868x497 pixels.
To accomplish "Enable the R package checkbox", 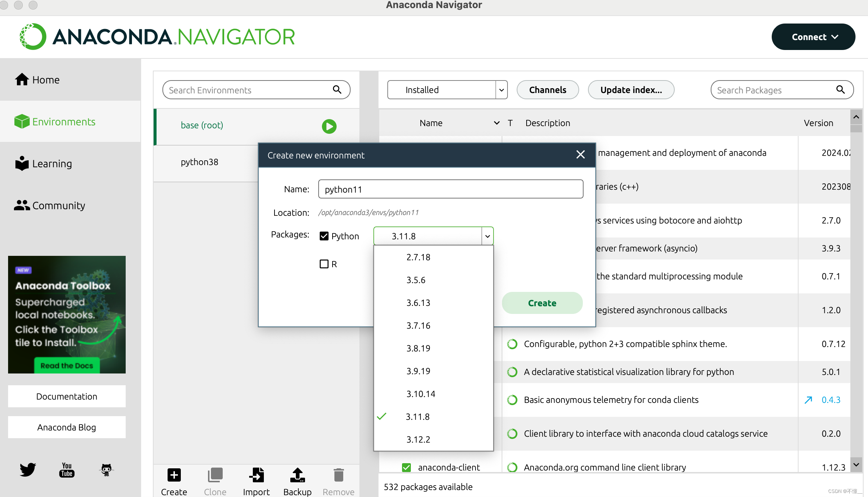I will click(324, 264).
